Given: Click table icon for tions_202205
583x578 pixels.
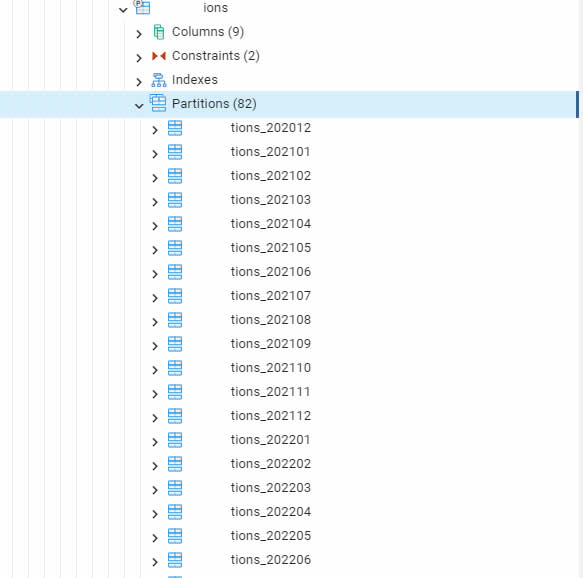Looking at the screenshot, I should point(175,536).
